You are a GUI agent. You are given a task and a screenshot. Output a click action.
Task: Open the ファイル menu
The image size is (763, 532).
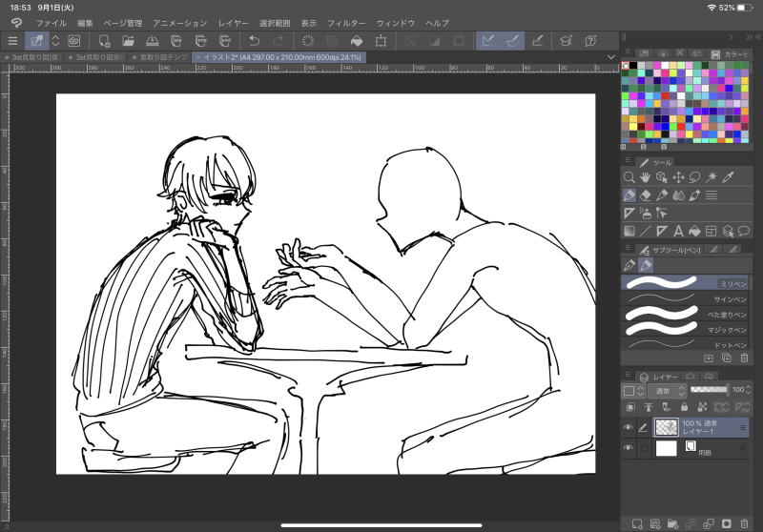click(52, 23)
